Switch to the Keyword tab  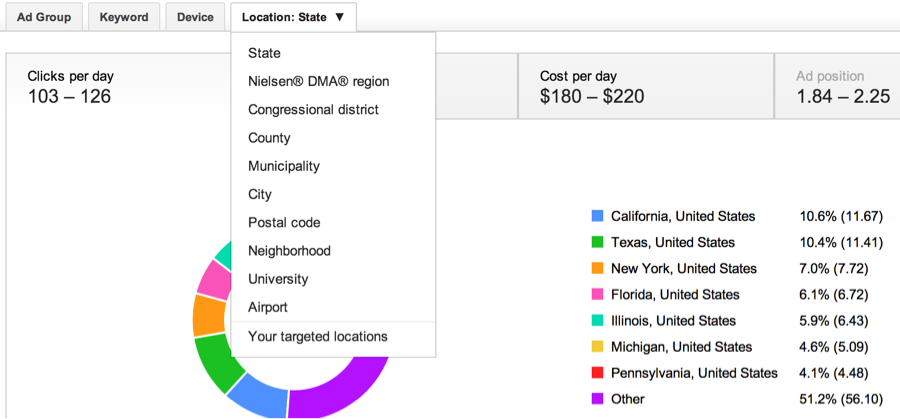coord(124,17)
